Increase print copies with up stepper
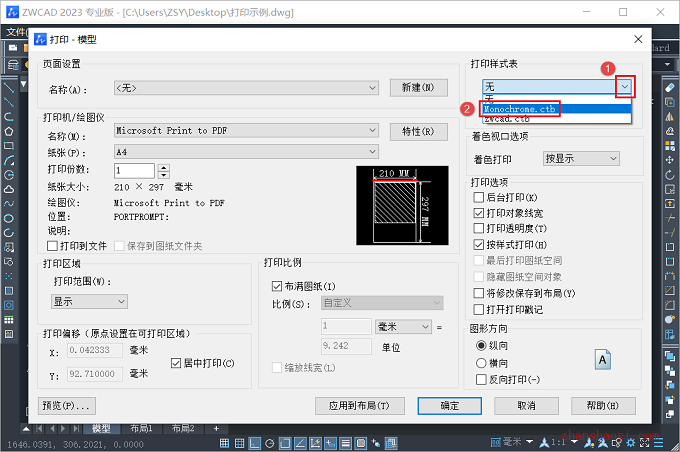 [x=163, y=167]
